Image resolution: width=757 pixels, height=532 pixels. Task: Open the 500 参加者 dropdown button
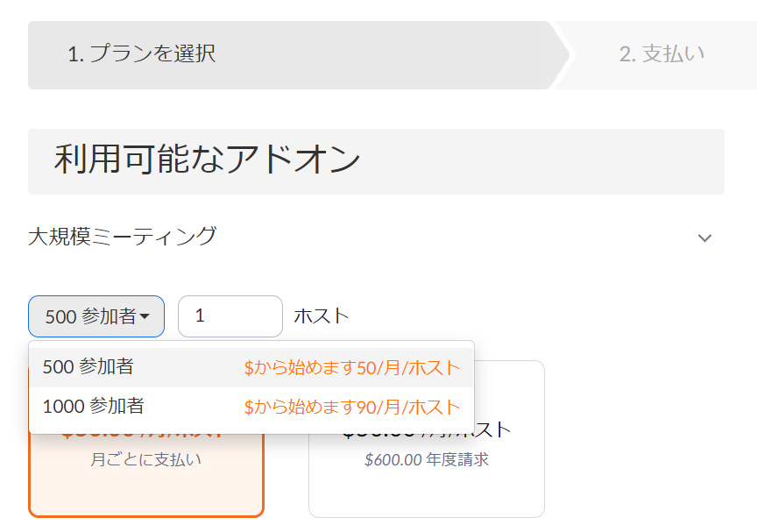click(x=96, y=316)
